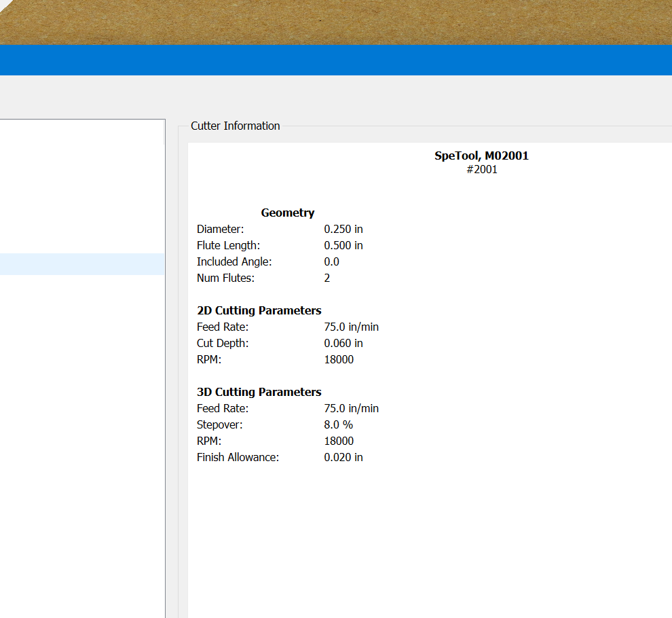The width and height of the screenshot is (672, 618).
Task: Click the Finish Allowance value 0.020 in
Action: click(x=343, y=457)
